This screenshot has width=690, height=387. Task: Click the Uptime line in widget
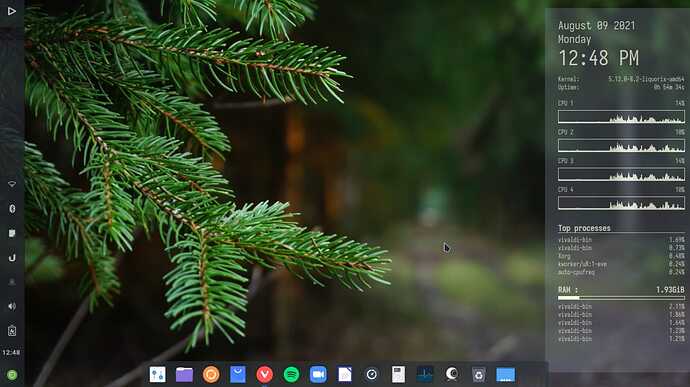(x=621, y=87)
